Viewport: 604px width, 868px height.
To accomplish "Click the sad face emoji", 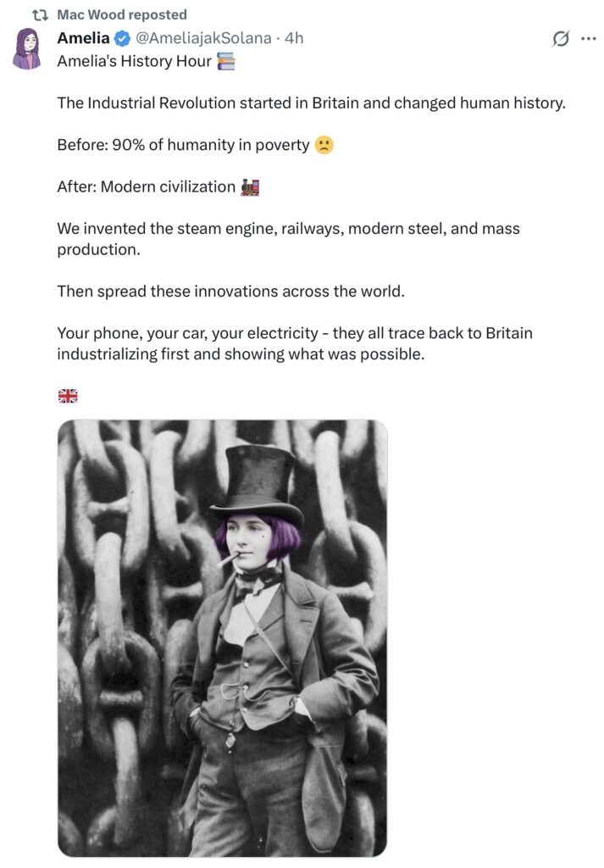I will (x=324, y=145).
